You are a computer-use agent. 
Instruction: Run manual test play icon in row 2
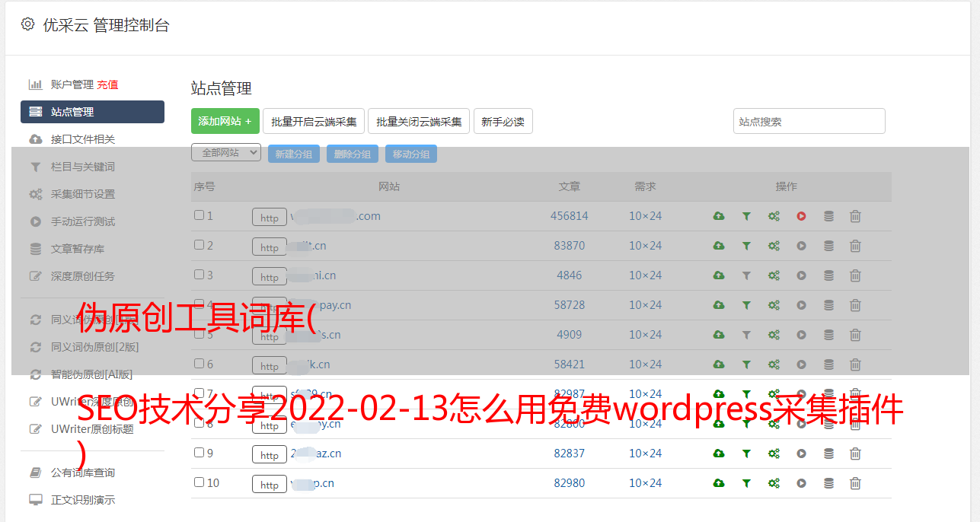click(801, 246)
